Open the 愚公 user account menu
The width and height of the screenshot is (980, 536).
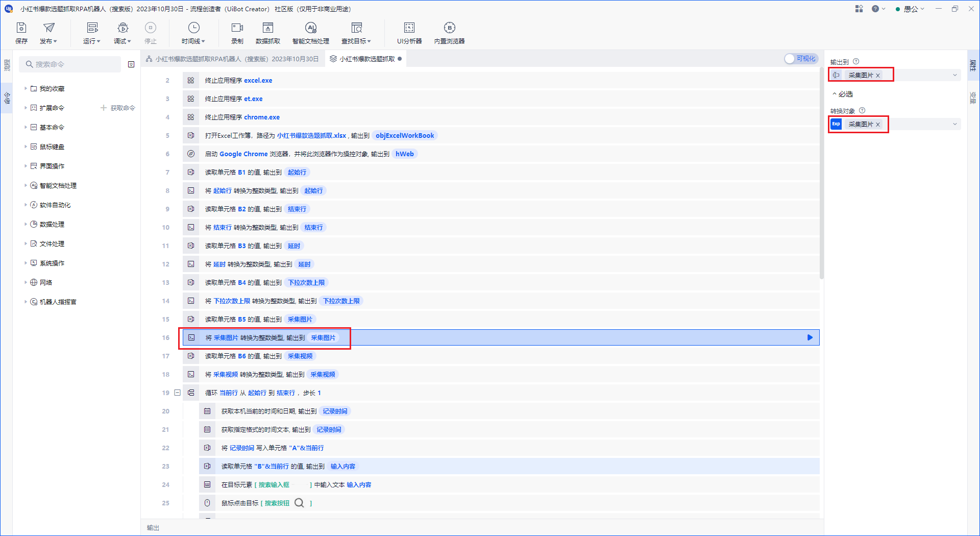click(x=911, y=9)
